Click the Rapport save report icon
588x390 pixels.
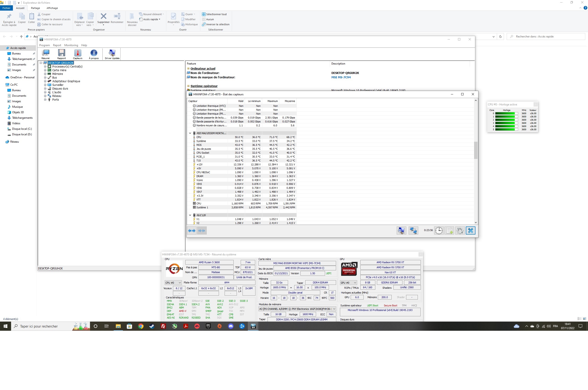(x=61, y=54)
